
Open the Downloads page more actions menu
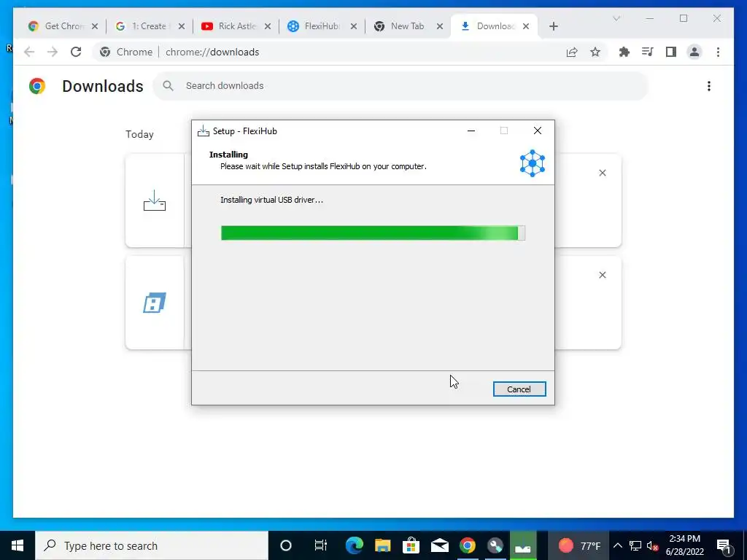[x=709, y=86]
